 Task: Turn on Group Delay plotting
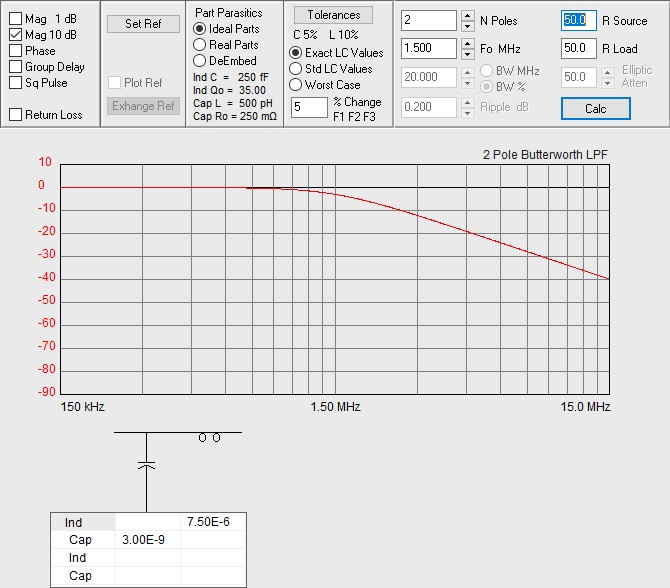[15, 67]
